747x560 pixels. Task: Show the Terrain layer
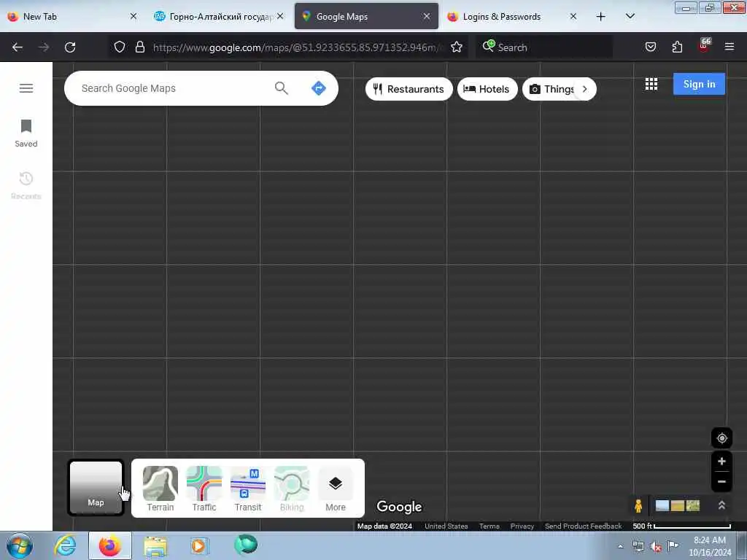(x=160, y=489)
